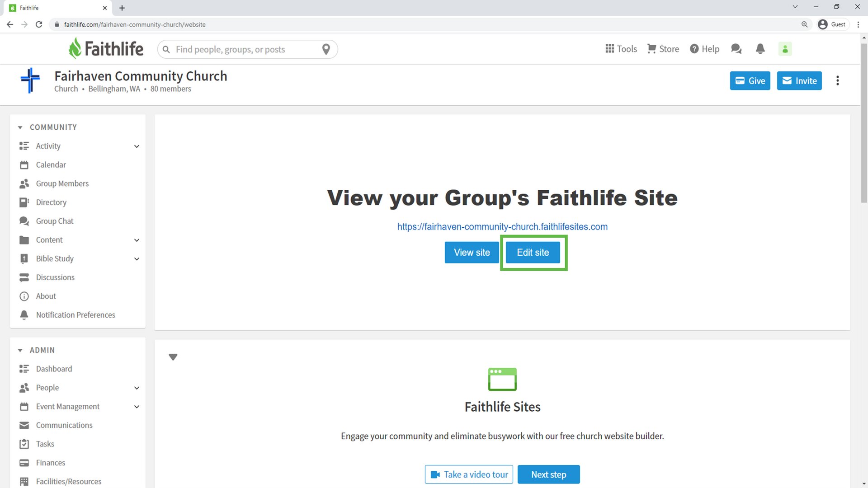Click the Group Members icon

pyautogui.click(x=24, y=183)
